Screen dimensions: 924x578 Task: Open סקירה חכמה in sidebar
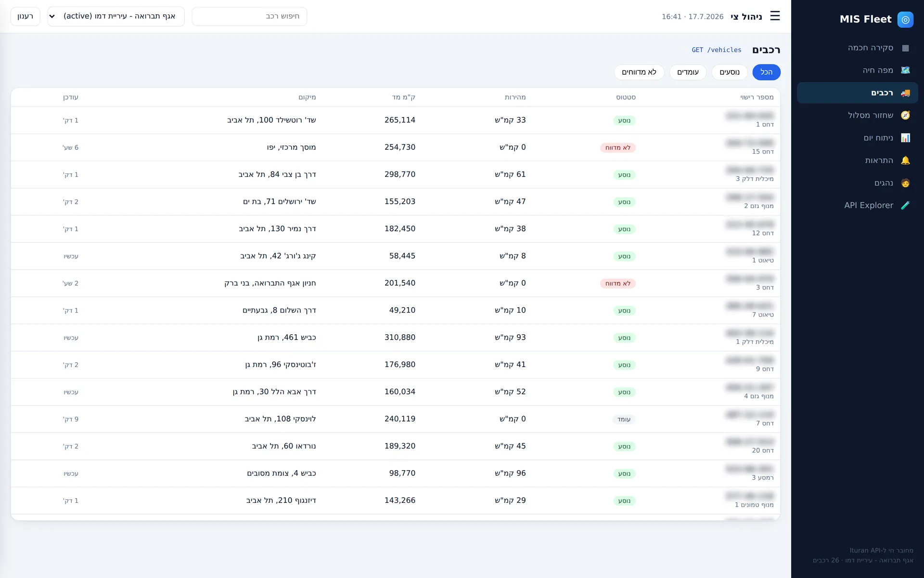pos(858,48)
